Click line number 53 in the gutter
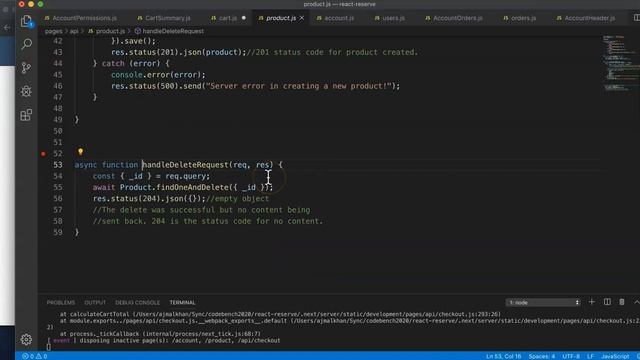Screen dimensions: 640x360 coord(58,165)
